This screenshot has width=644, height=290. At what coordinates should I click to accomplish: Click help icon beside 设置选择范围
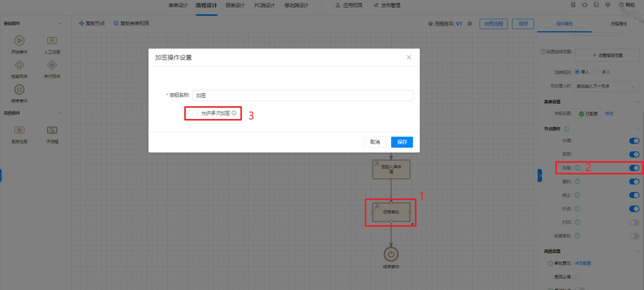543,52
